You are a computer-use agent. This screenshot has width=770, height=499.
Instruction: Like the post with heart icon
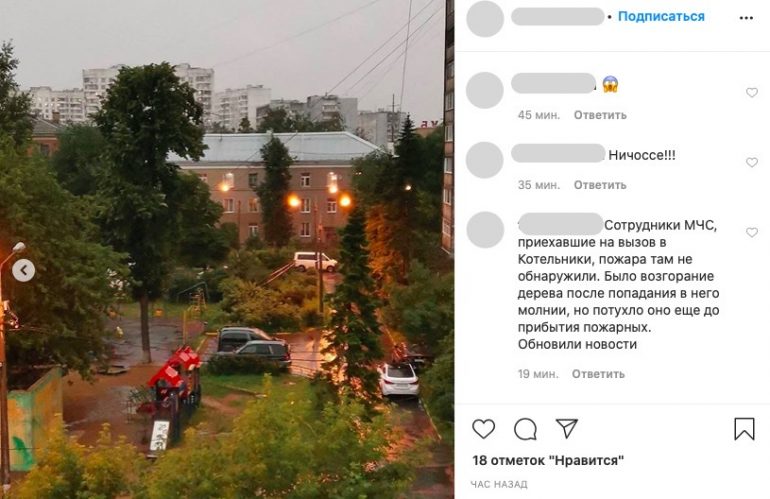484,429
